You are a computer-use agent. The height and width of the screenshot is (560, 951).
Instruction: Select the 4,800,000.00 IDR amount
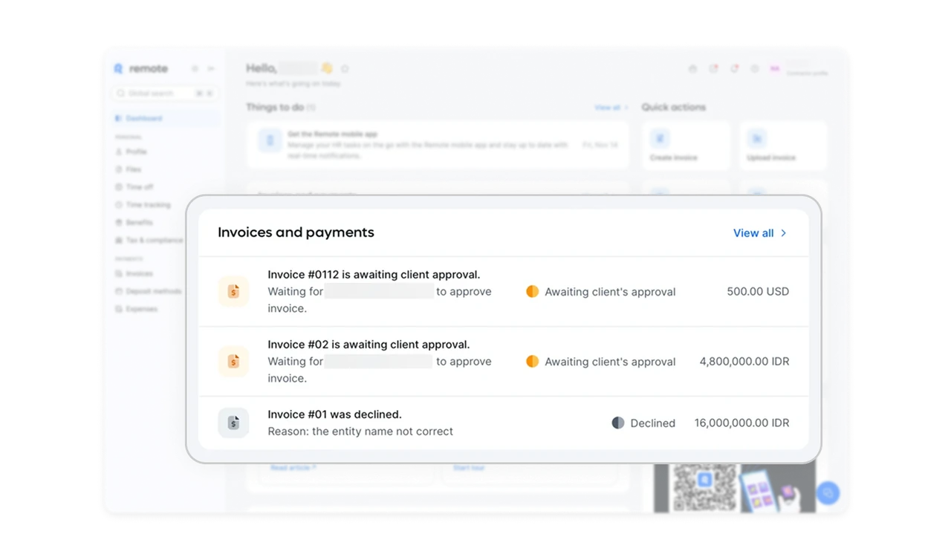[x=744, y=362]
